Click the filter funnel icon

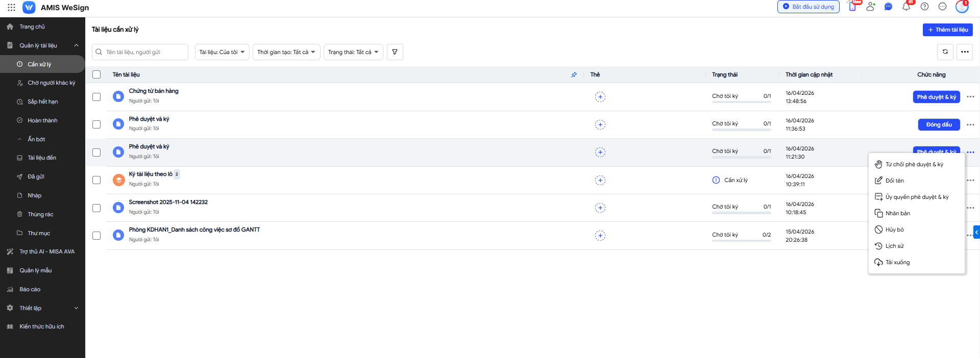[395, 52]
